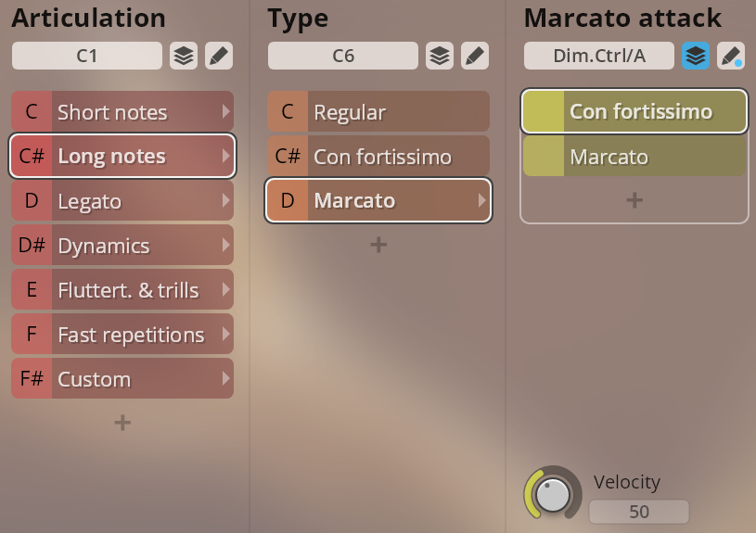Click the layers icon in Type column
756x533 pixels.
[x=440, y=56]
